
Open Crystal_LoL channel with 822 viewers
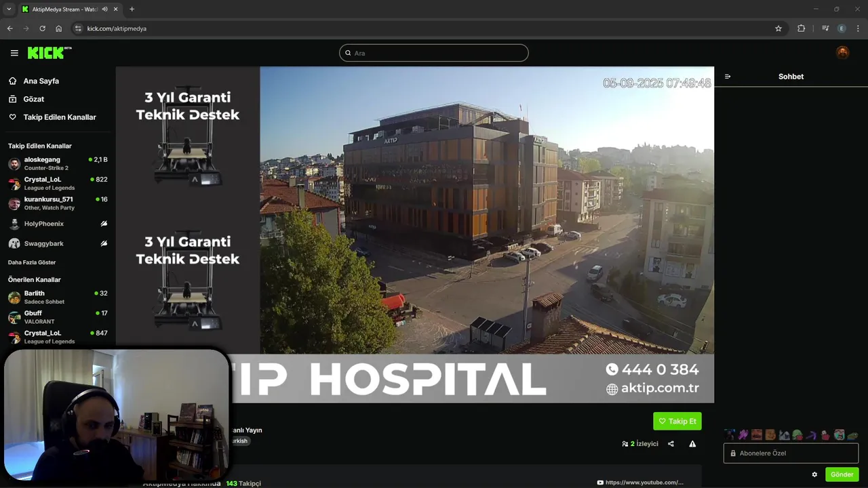[x=58, y=184]
